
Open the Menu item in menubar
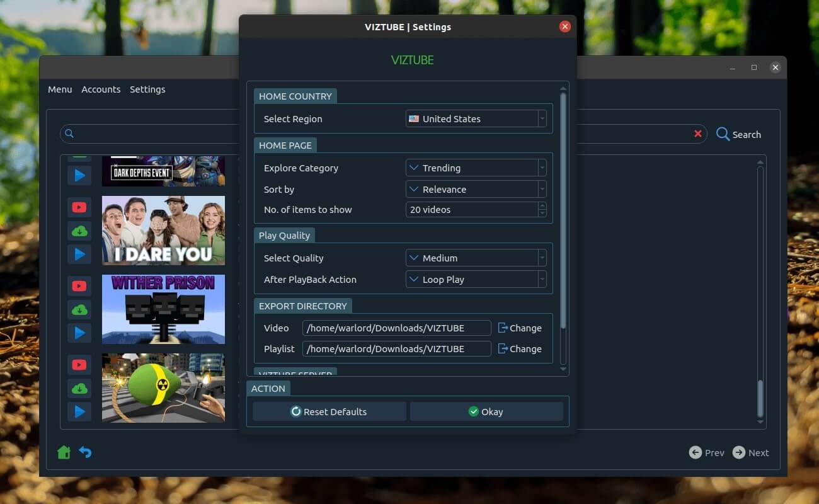click(60, 89)
